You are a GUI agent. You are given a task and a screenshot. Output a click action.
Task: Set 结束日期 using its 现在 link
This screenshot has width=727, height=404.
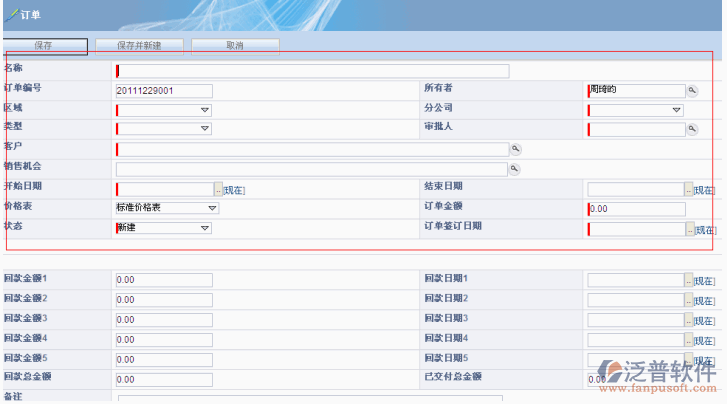pos(704,190)
